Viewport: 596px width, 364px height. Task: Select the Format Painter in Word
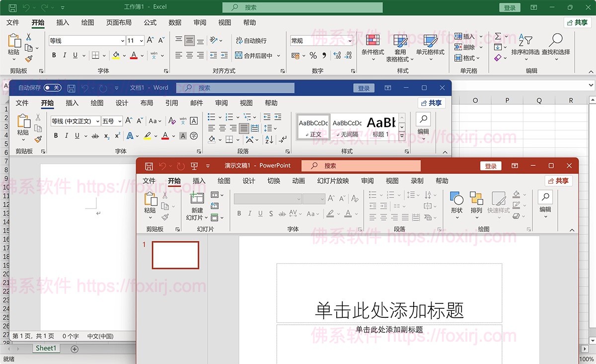38,140
